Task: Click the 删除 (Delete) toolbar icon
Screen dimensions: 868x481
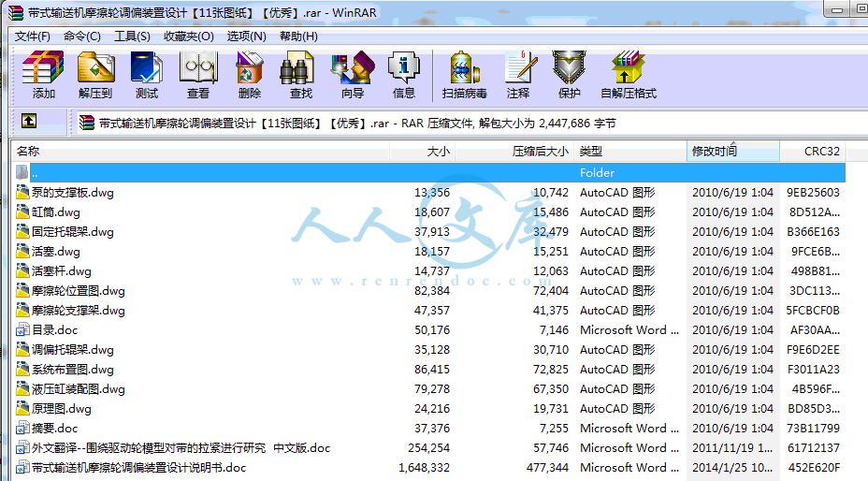Action: (x=250, y=75)
